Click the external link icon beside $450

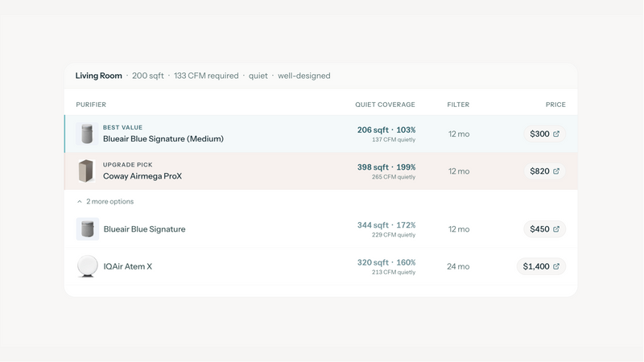[556, 229]
